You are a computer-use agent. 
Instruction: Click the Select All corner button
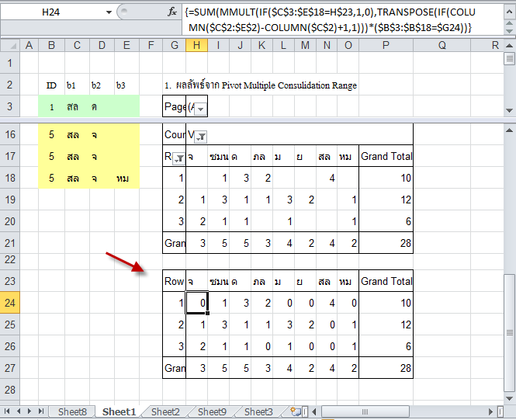pyautogui.click(x=9, y=45)
